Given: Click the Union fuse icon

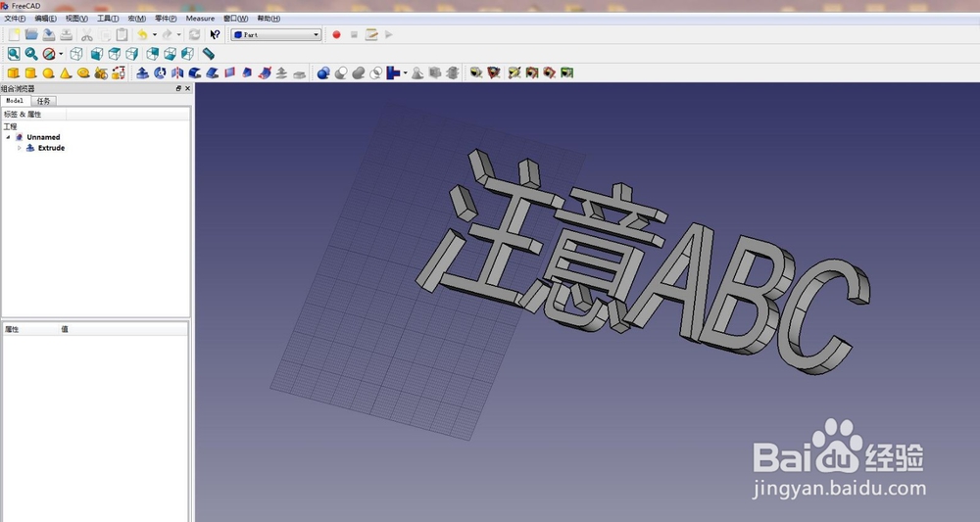Looking at the screenshot, I should [x=358, y=73].
